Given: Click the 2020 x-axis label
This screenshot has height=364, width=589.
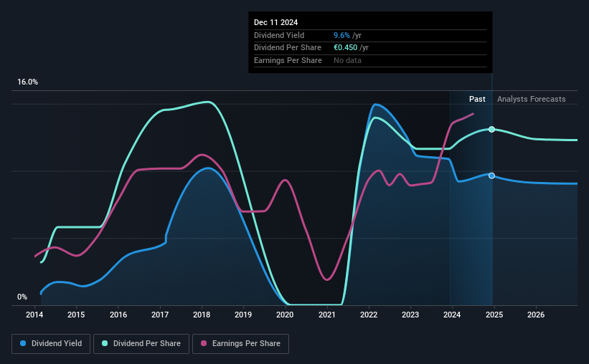Looking at the screenshot, I should click(285, 315).
